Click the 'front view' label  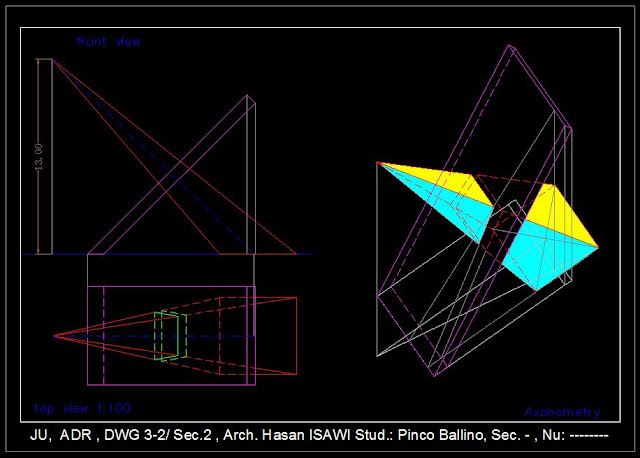click(x=109, y=41)
